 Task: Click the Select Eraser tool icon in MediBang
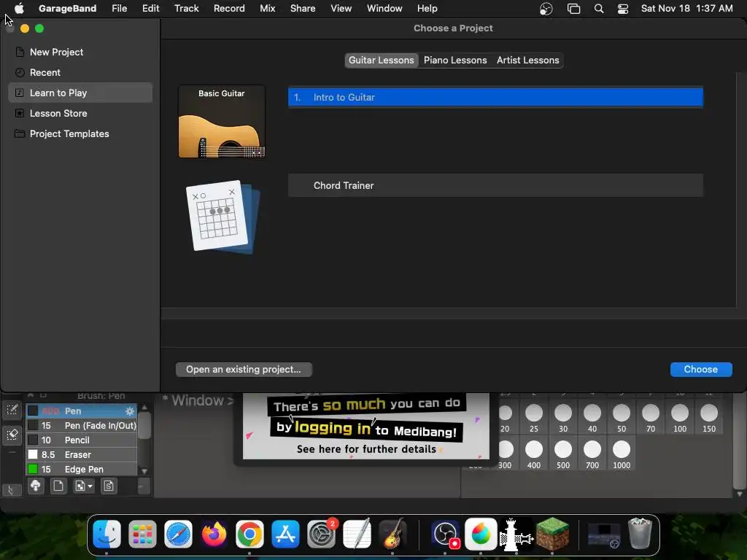coord(12,435)
